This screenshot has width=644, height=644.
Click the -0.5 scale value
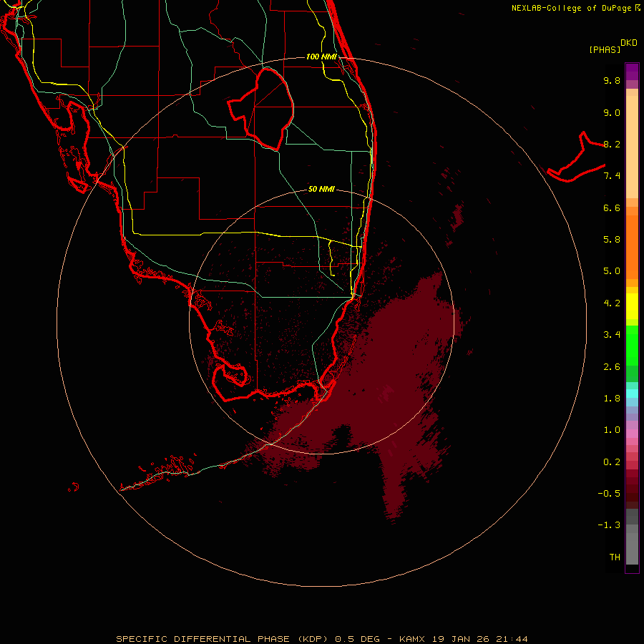tap(609, 494)
